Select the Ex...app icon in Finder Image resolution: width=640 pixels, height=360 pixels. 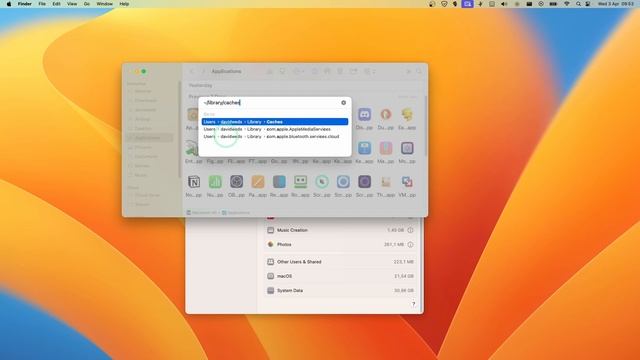[x=407, y=114]
